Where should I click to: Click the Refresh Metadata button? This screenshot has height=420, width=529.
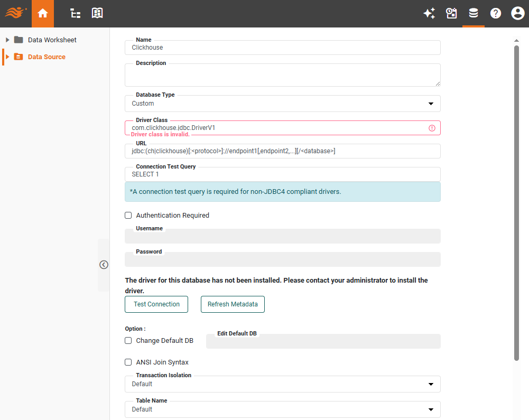[233, 304]
